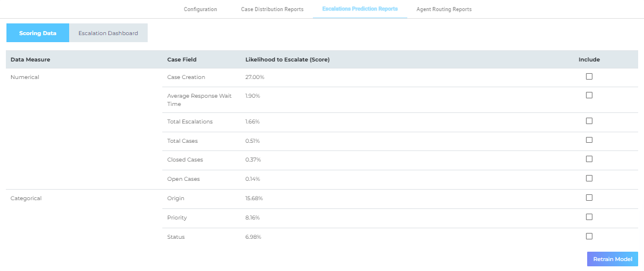This screenshot has height=271, width=644.
Task: Switch to Escalation Dashboard view
Action: (x=108, y=33)
